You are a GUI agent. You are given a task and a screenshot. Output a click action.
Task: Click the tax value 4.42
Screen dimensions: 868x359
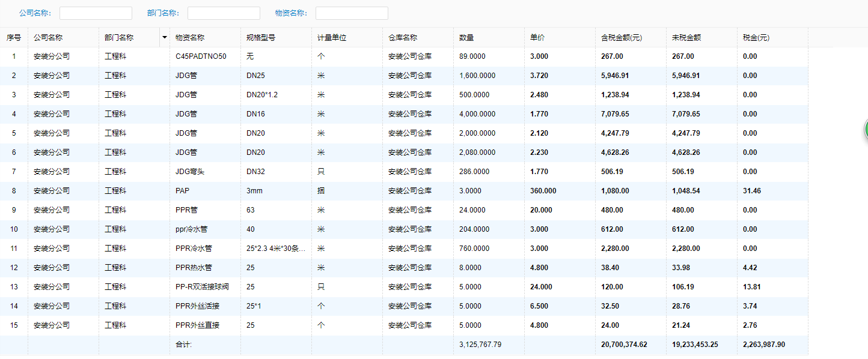750,268
